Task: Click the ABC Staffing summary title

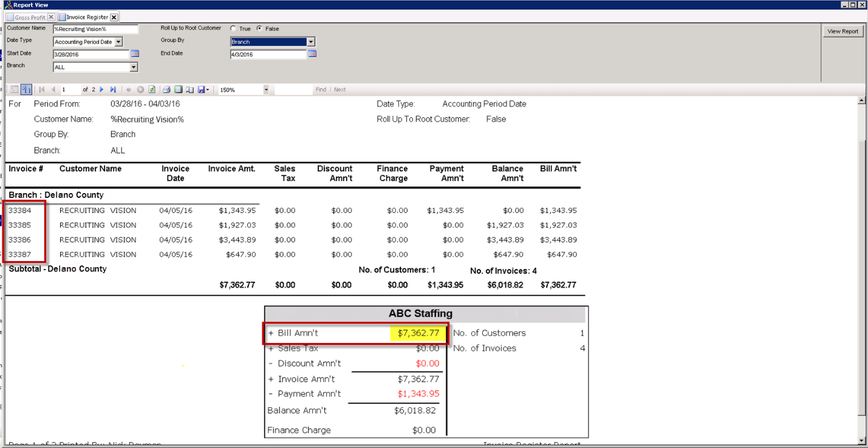Action: [x=420, y=314]
